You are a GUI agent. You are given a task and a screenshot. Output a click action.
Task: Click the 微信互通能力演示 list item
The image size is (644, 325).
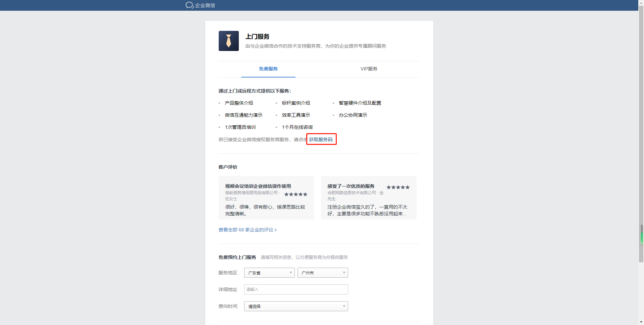point(244,115)
